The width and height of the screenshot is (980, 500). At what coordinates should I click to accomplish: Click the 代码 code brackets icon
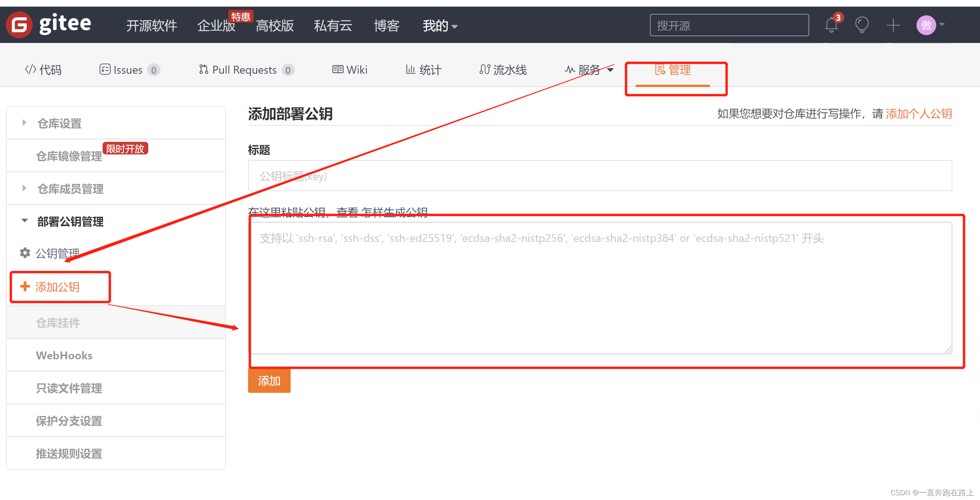pos(30,69)
